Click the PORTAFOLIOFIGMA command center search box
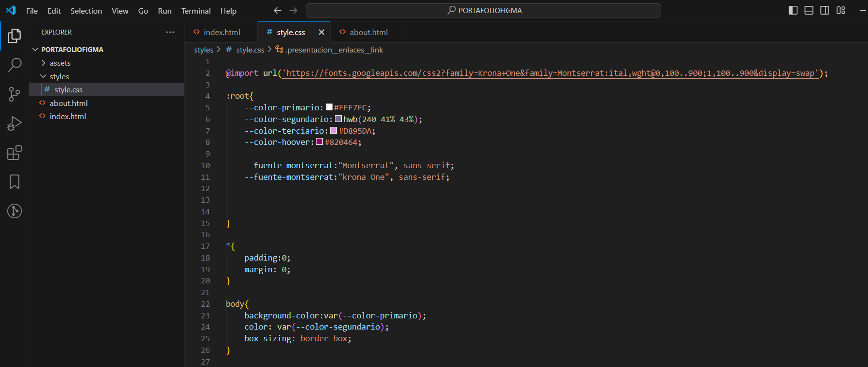 tap(484, 10)
